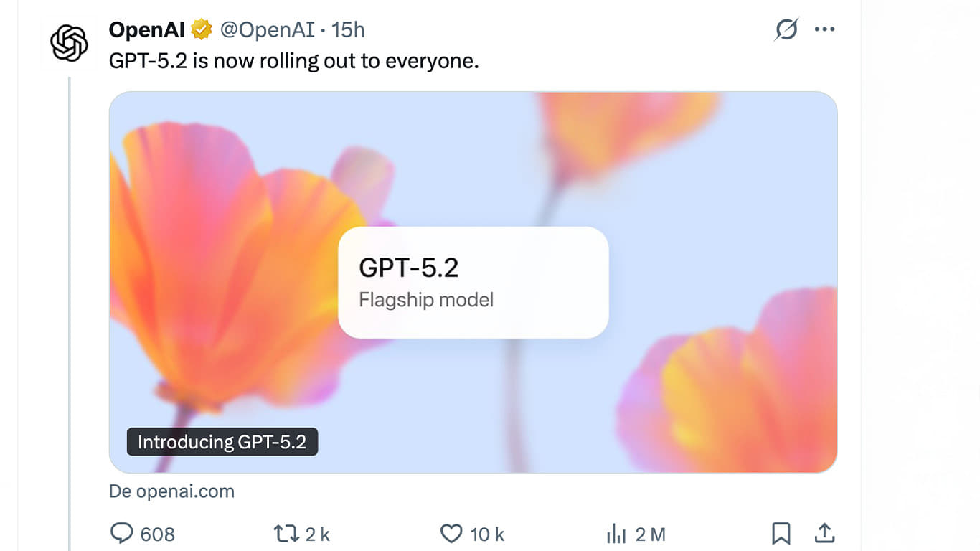Viewport: 980px width, 551px height.
Task: Click the 608 replies count
Action: pos(158,534)
